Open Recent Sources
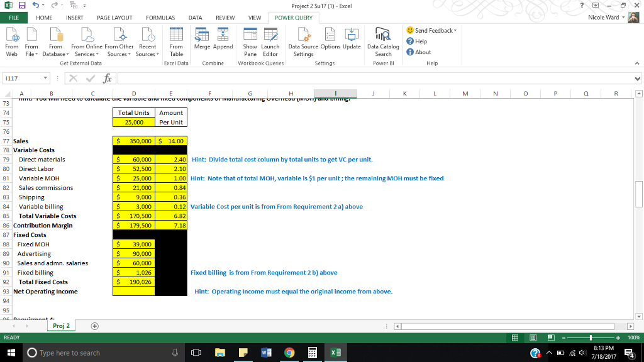Screen dimensions: 644x362 click(x=147, y=41)
